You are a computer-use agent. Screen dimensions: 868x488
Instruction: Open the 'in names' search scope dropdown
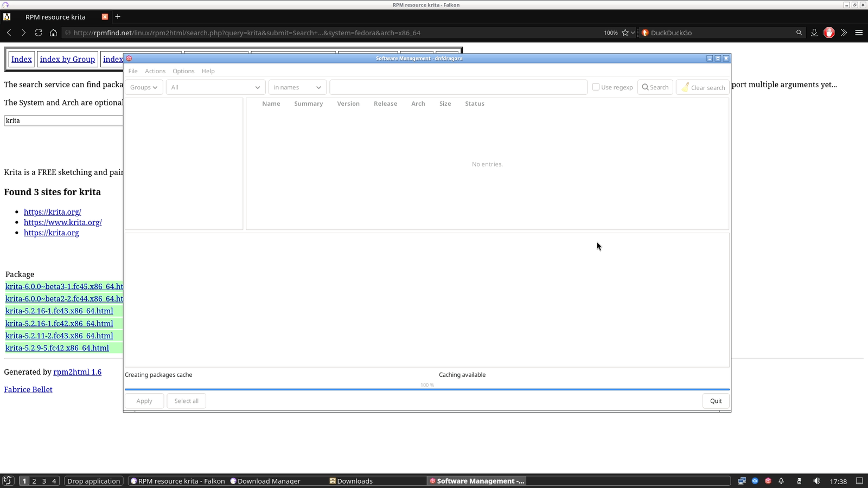(297, 87)
